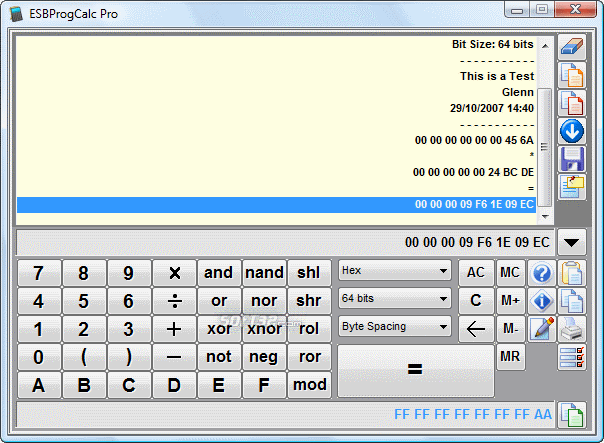The image size is (604, 443).
Task: Click the minus − button
Action: click(174, 357)
